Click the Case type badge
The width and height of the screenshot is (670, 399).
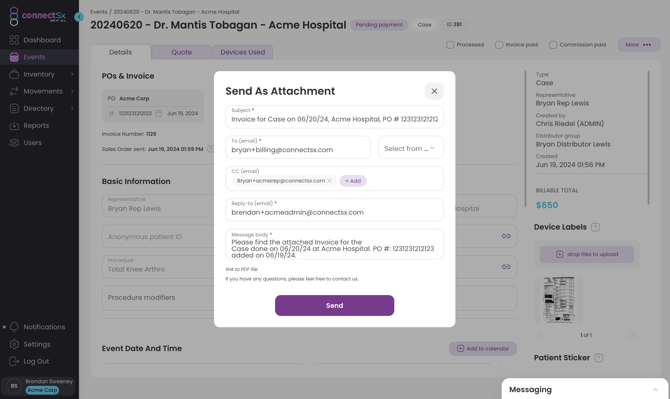[x=424, y=25]
